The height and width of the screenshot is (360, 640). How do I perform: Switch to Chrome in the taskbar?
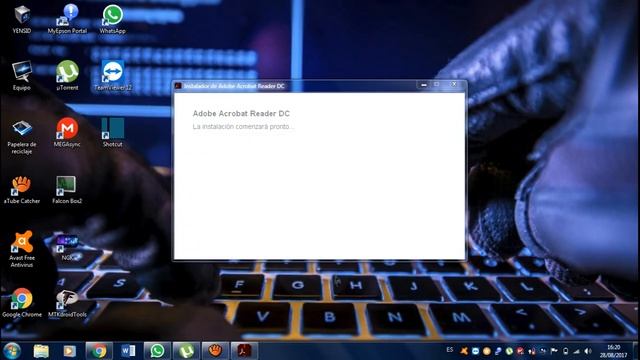99,351
